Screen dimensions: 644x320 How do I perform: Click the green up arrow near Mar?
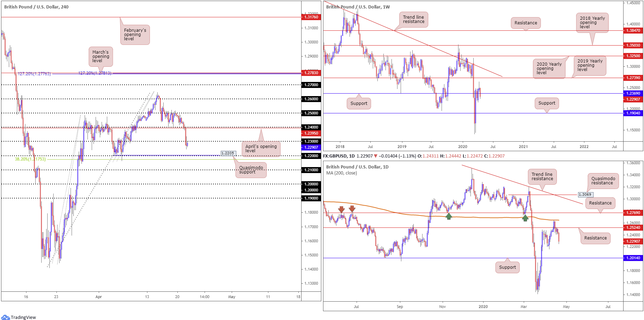[x=525, y=218]
